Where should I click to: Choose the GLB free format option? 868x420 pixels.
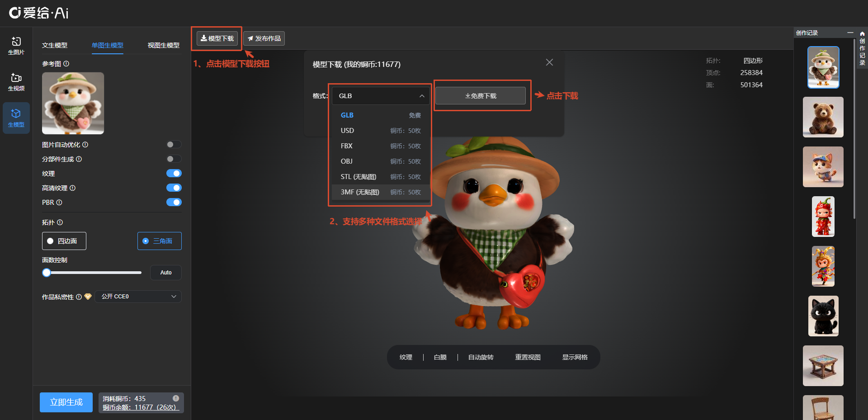click(x=381, y=115)
